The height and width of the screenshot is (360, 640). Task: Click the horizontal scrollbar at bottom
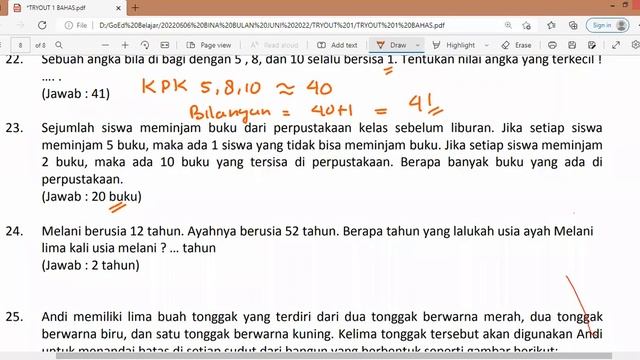tap(334, 356)
